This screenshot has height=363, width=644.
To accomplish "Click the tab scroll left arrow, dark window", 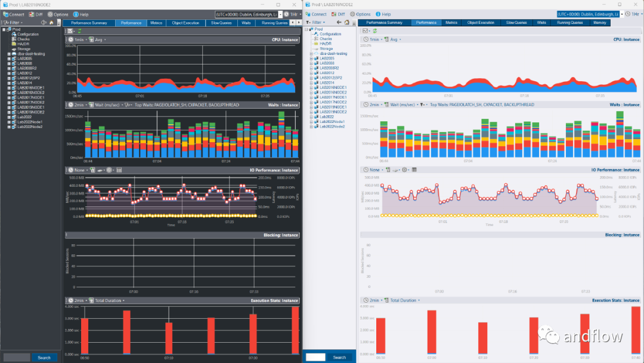I will pyautogui.click(x=292, y=23).
